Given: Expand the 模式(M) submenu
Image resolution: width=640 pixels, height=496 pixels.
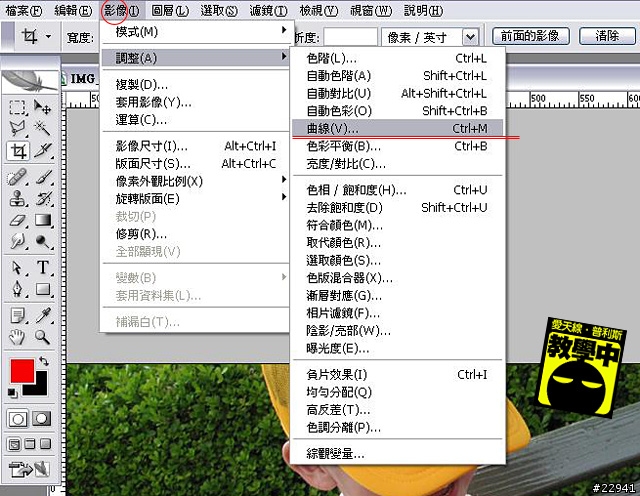Looking at the screenshot, I should (x=195, y=31).
